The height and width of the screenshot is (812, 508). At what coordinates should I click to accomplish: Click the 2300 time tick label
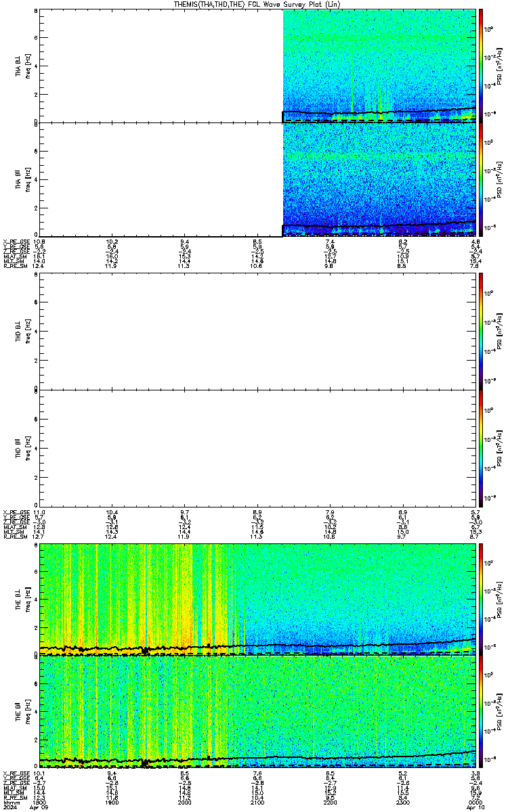pyautogui.click(x=403, y=802)
